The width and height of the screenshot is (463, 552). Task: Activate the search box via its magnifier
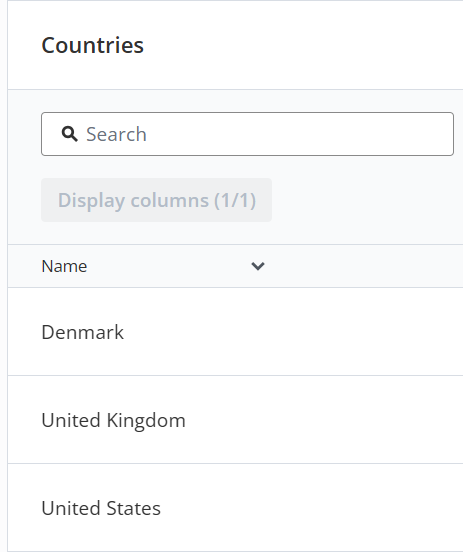point(69,134)
